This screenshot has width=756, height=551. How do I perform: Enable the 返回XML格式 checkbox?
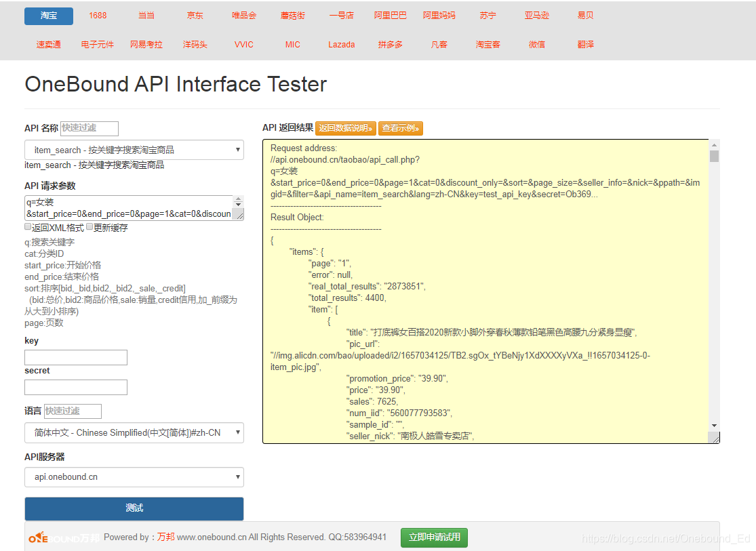(x=28, y=227)
